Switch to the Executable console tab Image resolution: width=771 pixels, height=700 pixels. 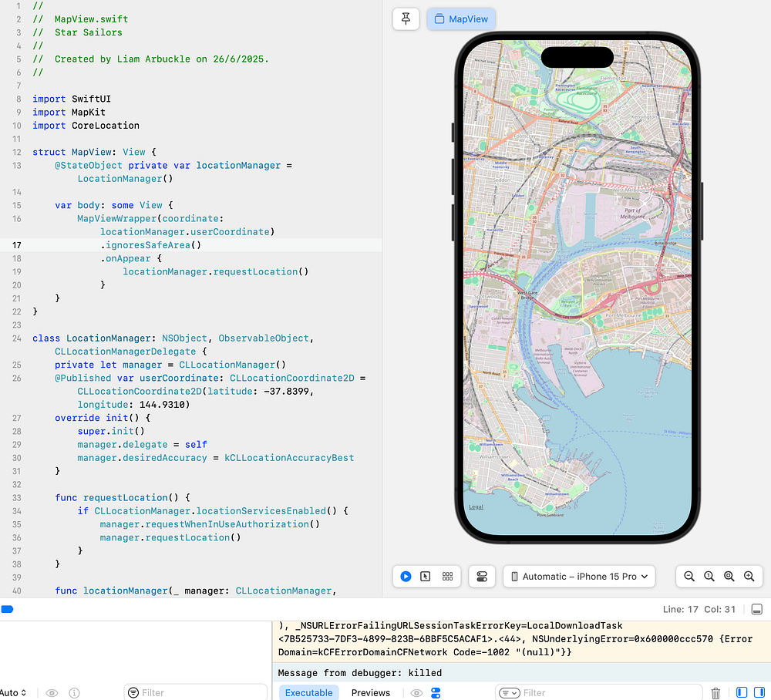pyautogui.click(x=308, y=692)
